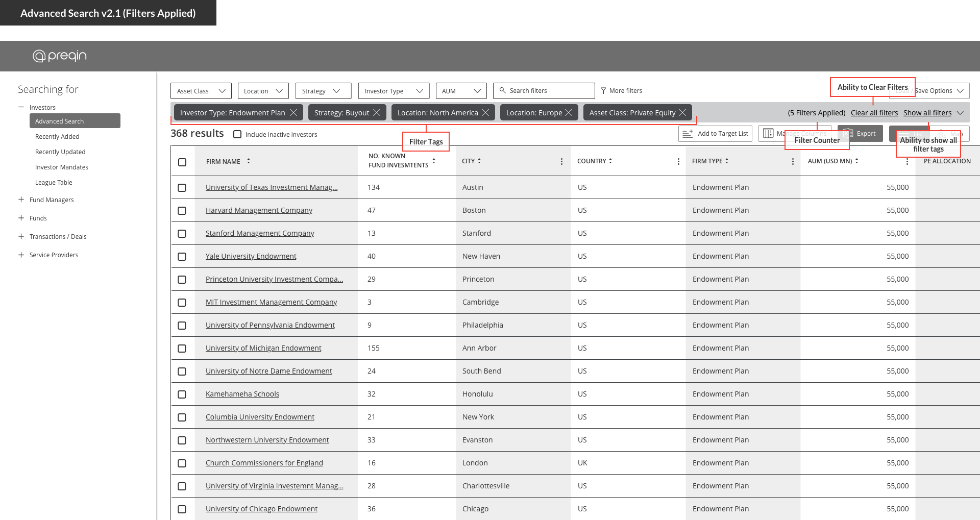Expand Service Providers section

click(x=21, y=255)
